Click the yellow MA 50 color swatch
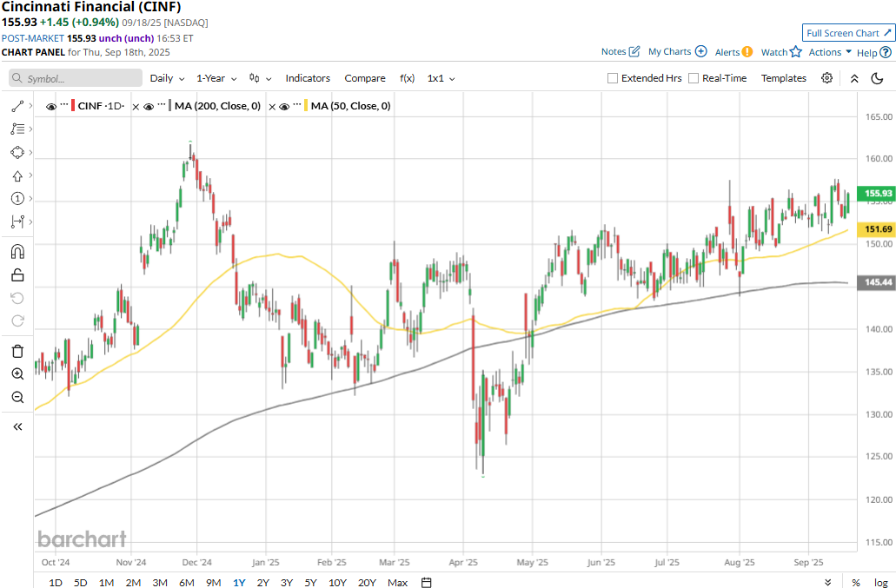Screen dimensions: 896x588 pos(306,106)
